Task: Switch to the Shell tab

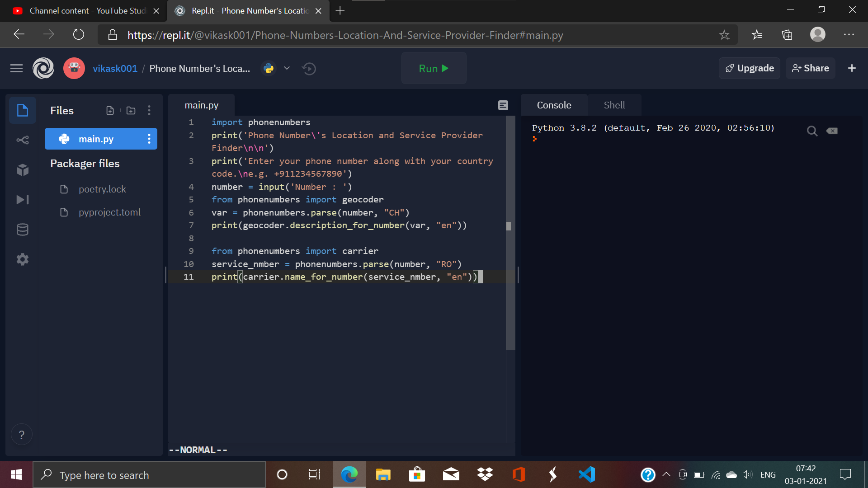Action: point(614,105)
